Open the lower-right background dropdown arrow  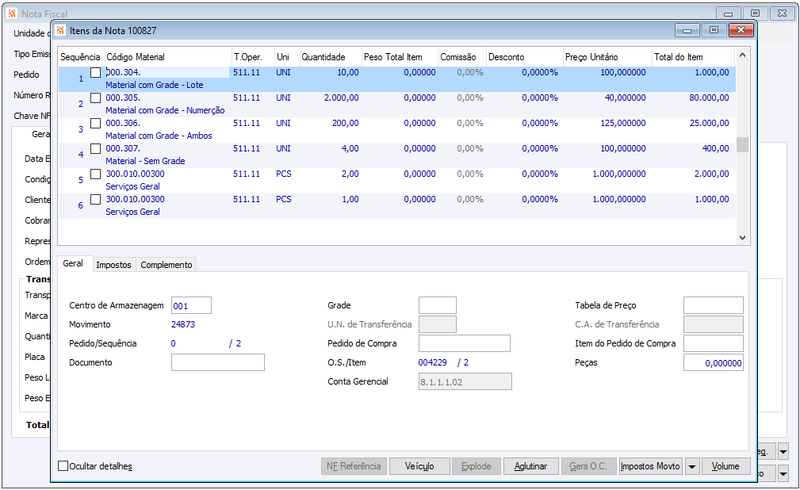pos(783,474)
